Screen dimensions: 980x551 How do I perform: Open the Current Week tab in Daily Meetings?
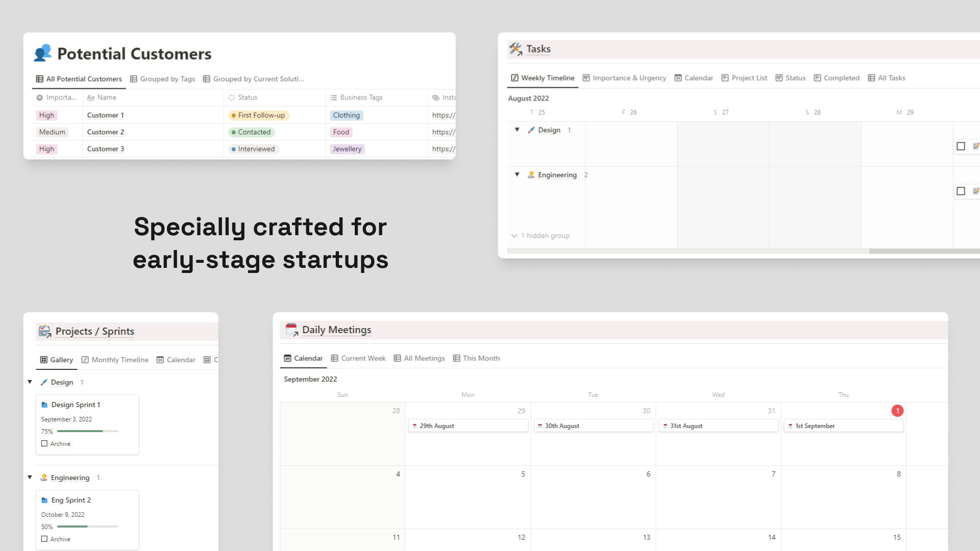(358, 358)
